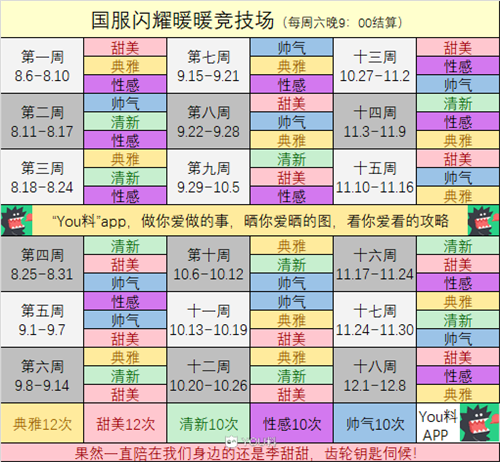
Task: Click 典雅 in the 第一周 row
Action: coord(125,66)
